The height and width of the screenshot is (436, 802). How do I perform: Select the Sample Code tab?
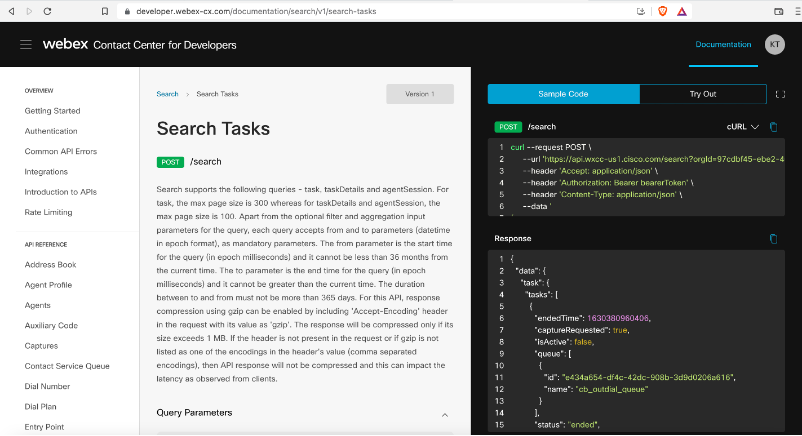tap(563, 94)
